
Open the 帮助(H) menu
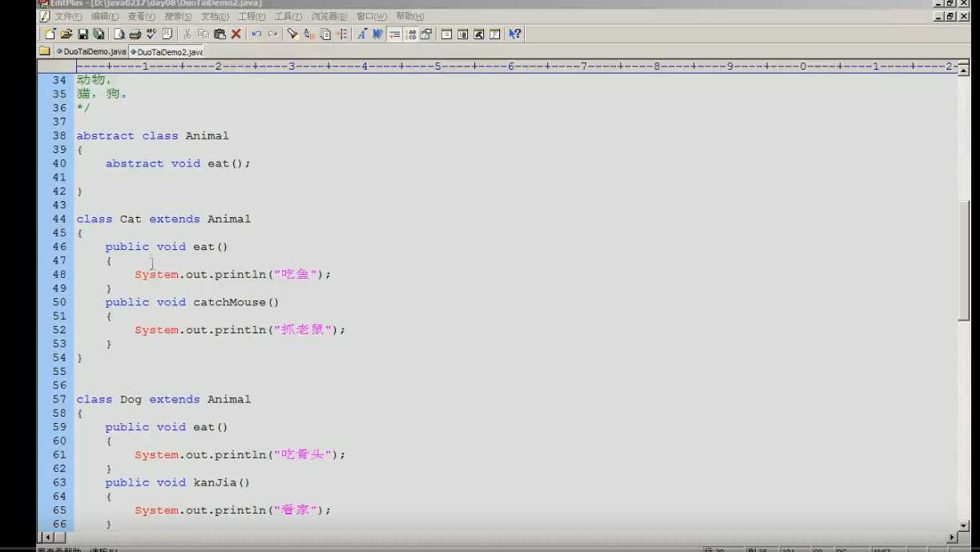(x=410, y=16)
